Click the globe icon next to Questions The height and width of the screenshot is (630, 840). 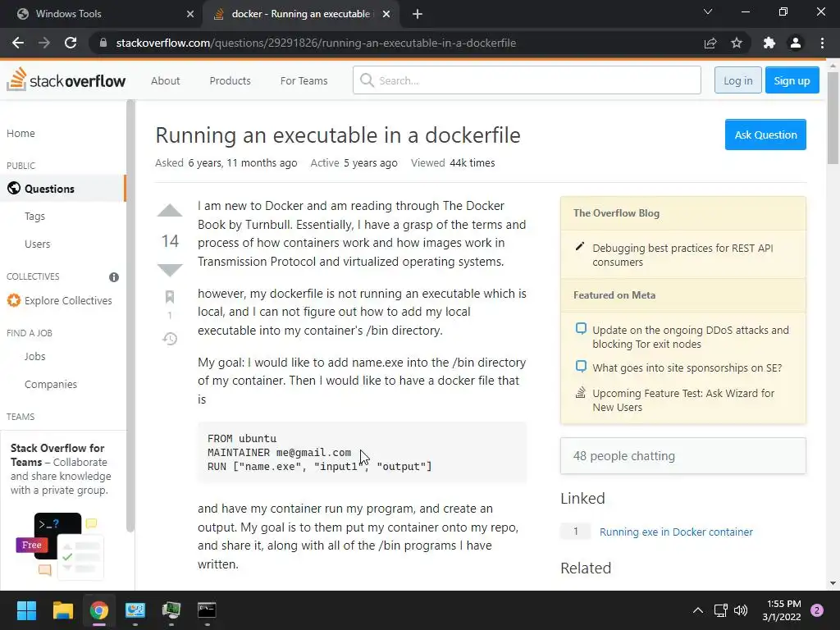pyautogui.click(x=14, y=189)
